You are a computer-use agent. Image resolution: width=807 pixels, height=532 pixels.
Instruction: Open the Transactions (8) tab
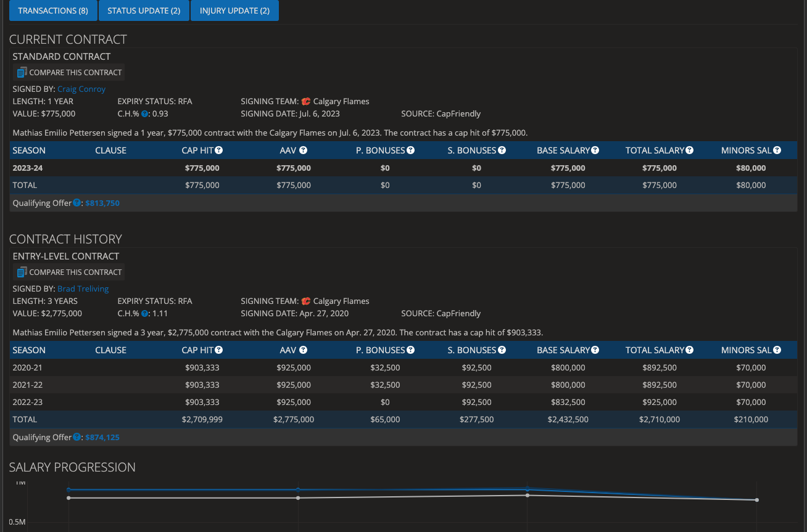[x=53, y=10]
